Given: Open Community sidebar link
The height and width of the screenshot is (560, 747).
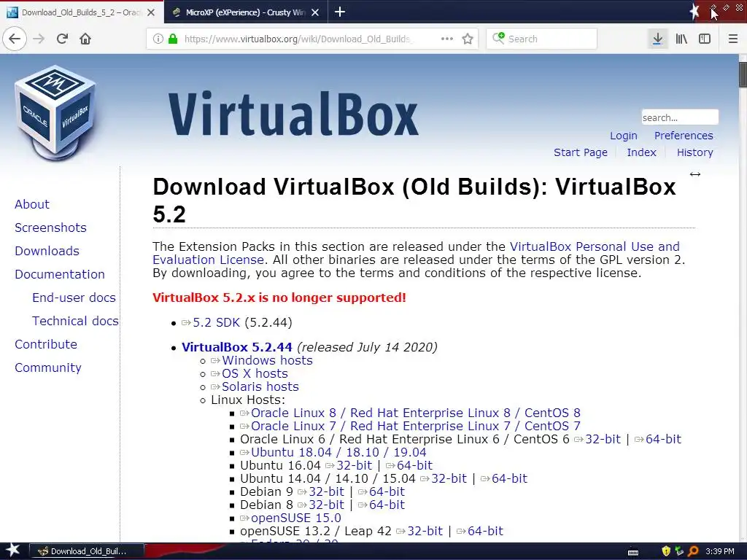Looking at the screenshot, I should click(x=47, y=367).
